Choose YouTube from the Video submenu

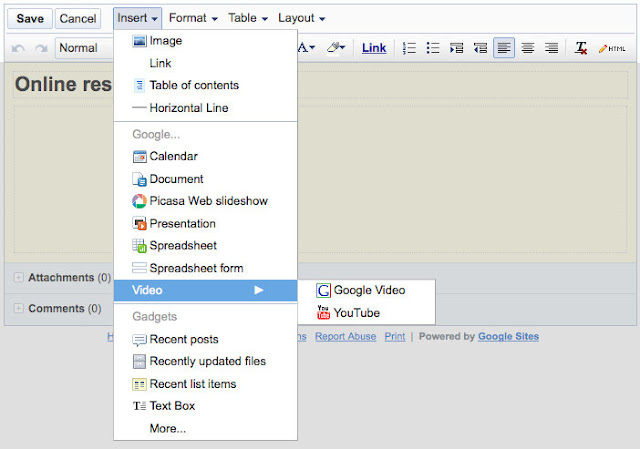tap(356, 313)
